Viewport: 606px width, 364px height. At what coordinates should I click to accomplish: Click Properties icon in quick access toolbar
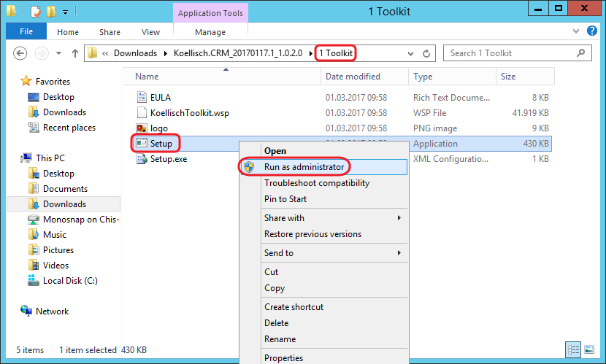click(35, 12)
